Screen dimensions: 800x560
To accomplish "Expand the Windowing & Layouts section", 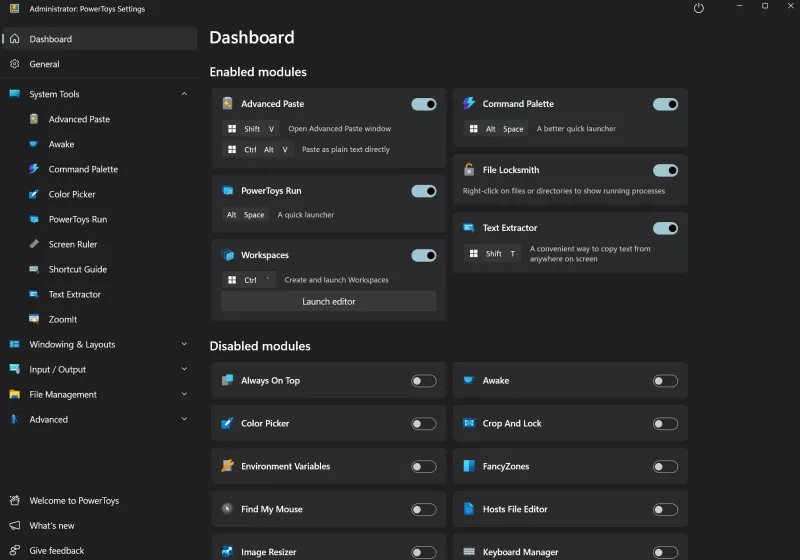I will [184, 344].
